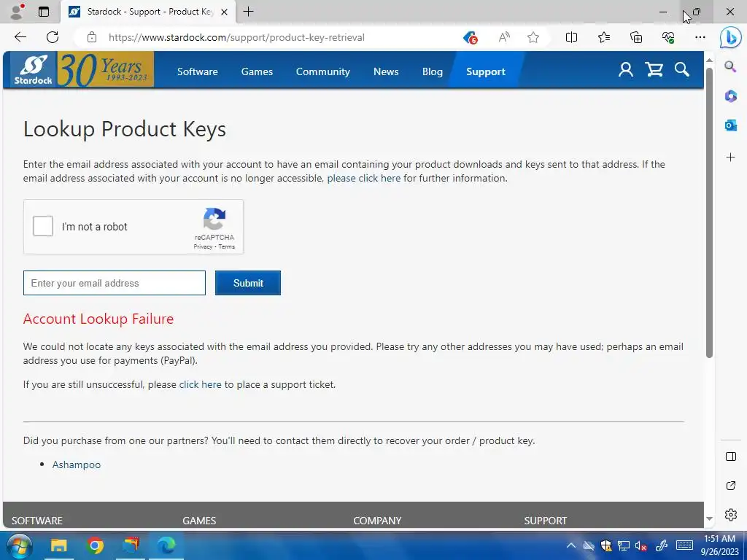
Task: Open reCAPTCHA Terms link
Action: tap(227, 246)
